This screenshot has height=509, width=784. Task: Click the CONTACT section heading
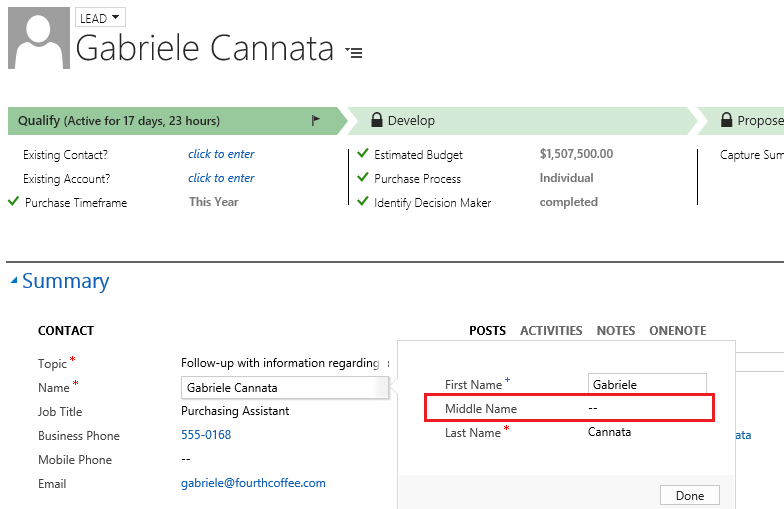(66, 331)
